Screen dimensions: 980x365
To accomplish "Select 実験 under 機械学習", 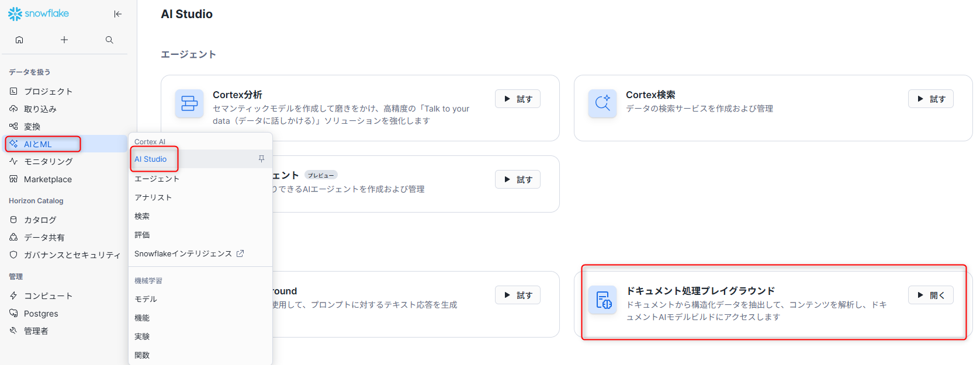I will click(x=200, y=336).
